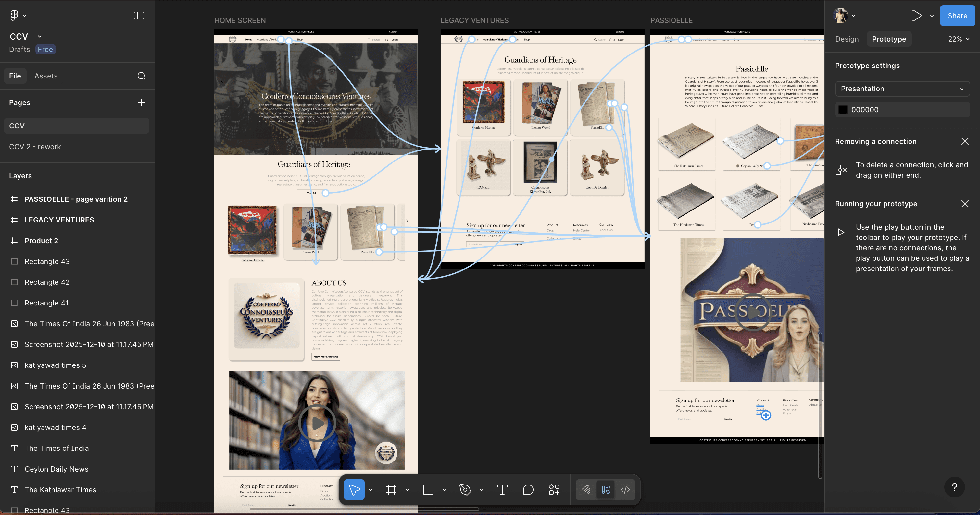Screen dimensions: 980x515
Task: Select the Comment tool
Action: [528, 489]
